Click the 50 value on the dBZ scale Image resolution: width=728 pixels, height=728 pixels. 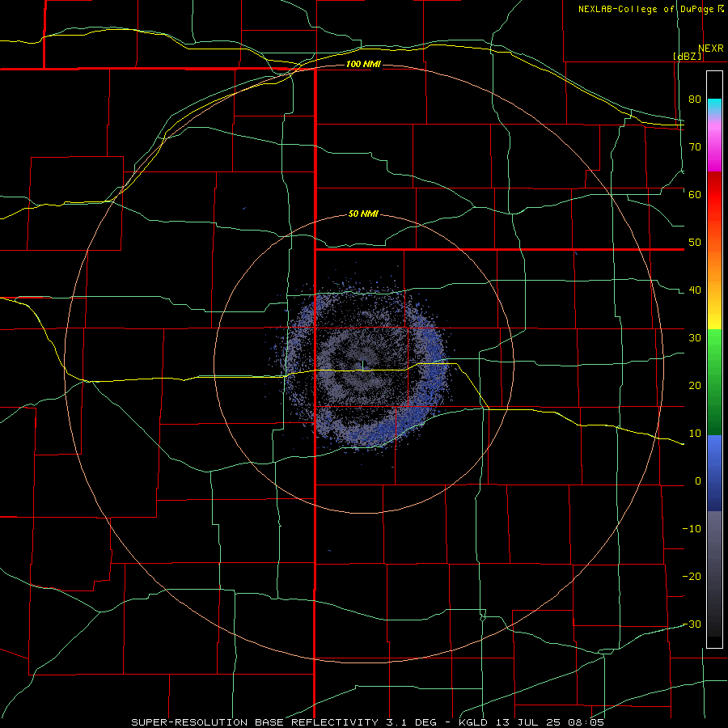695,243
